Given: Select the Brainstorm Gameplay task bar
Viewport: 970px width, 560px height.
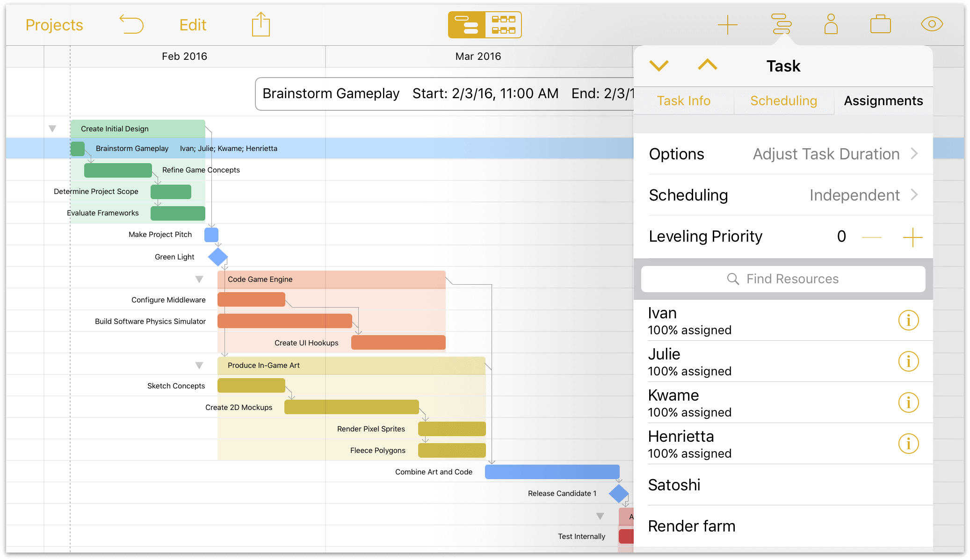Looking at the screenshot, I should click(x=78, y=149).
